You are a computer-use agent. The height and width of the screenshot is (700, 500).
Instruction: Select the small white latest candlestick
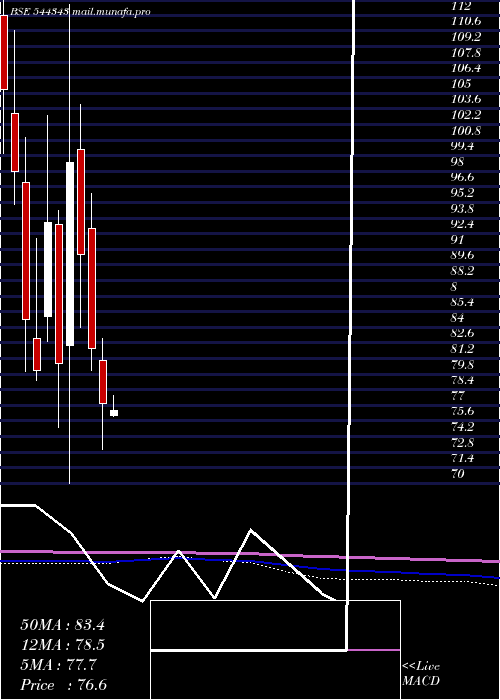coord(114,413)
